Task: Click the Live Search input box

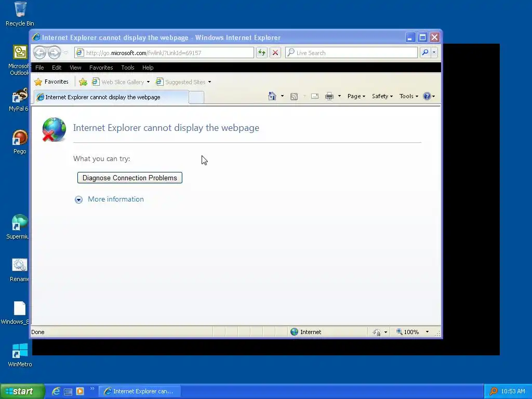Action: point(351,52)
